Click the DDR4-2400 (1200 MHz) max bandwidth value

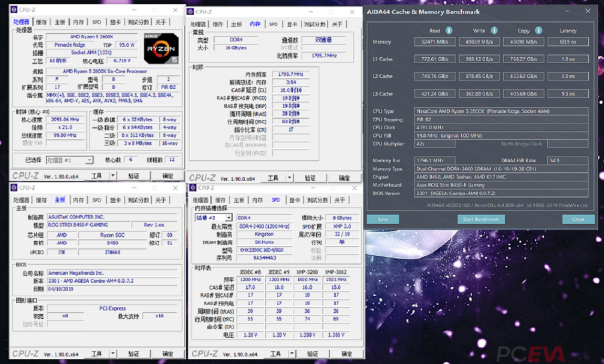(264, 226)
